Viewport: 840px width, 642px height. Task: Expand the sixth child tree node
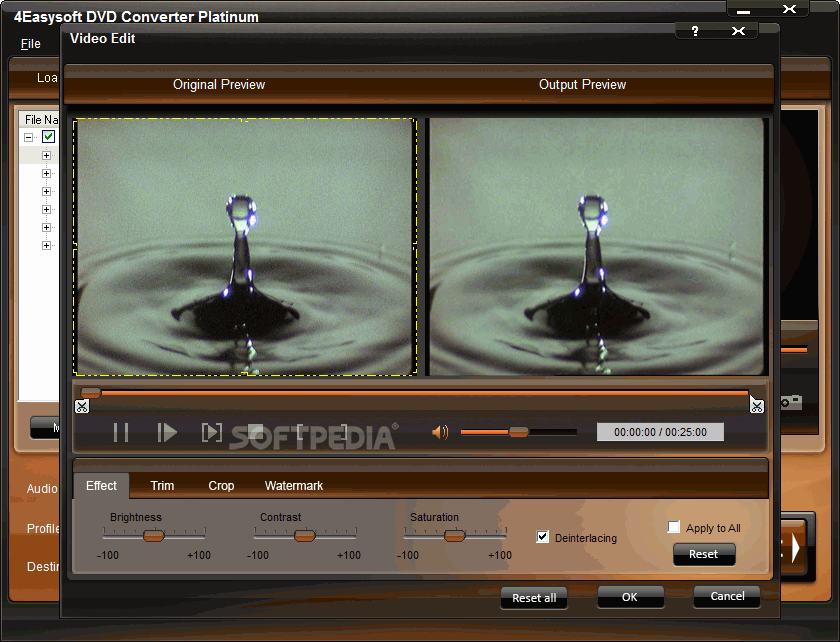tap(46, 245)
